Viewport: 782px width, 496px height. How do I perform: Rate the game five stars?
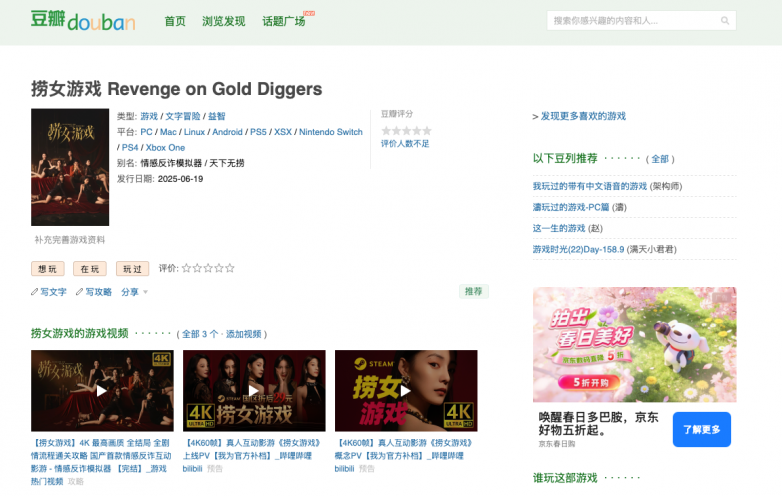pyautogui.click(x=230, y=268)
